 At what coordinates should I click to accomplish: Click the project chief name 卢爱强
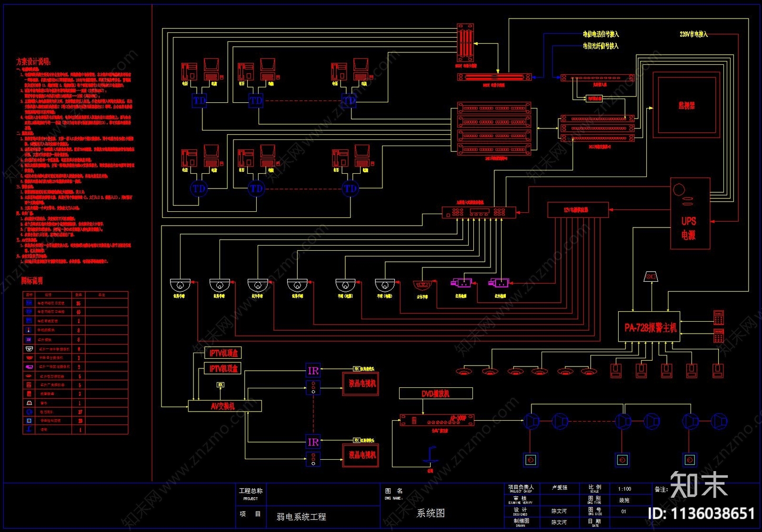559,488
